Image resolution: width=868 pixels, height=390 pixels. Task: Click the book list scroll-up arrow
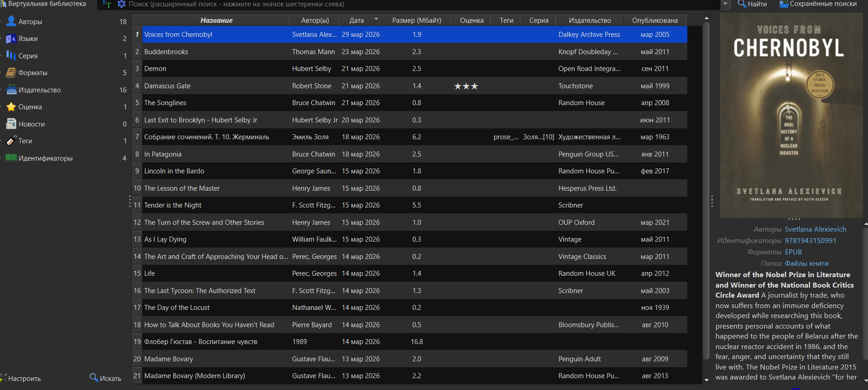point(706,19)
